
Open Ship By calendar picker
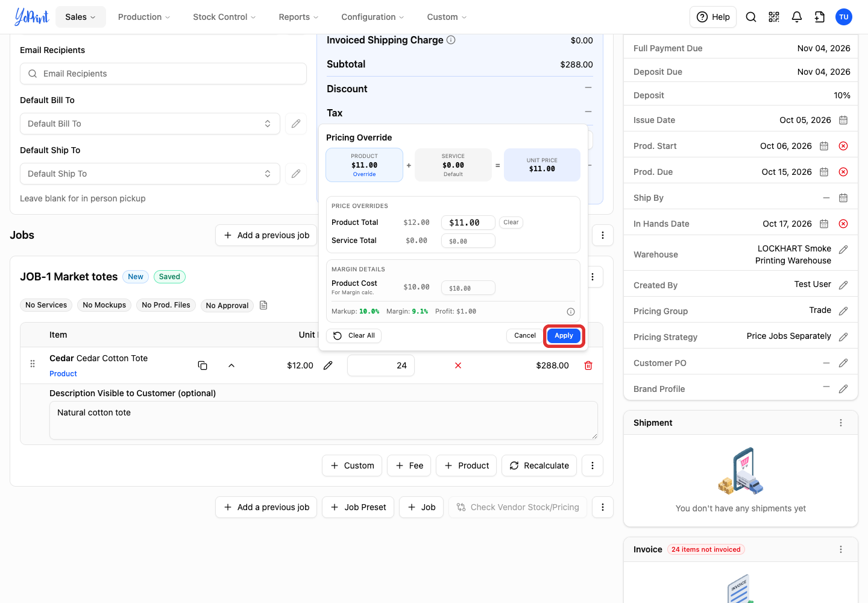pos(843,198)
